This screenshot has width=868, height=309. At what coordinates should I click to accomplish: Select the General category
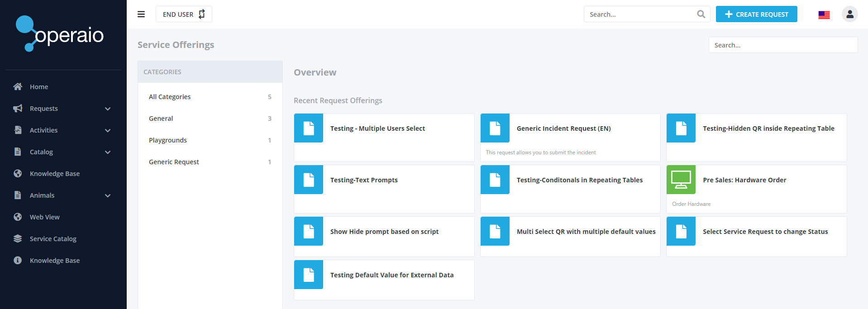pos(161,119)
